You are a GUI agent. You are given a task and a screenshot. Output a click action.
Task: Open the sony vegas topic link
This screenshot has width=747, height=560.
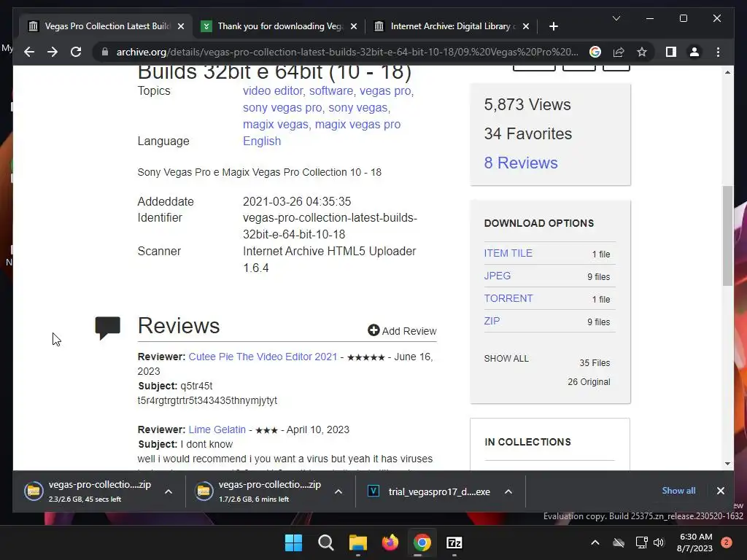[357, 108]
